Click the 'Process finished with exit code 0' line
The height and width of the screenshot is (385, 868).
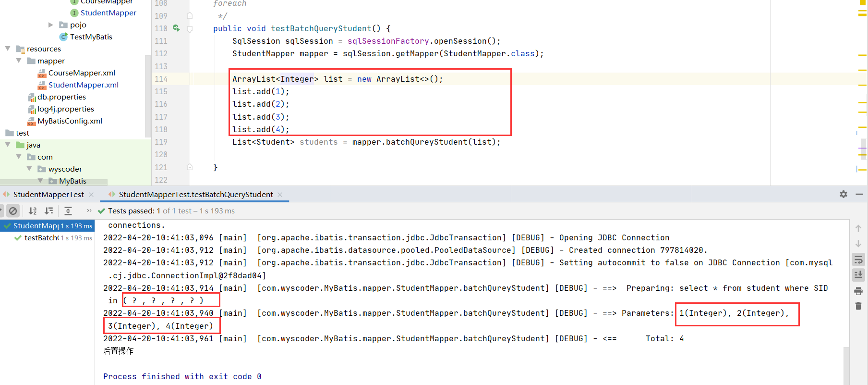[182, 376]
